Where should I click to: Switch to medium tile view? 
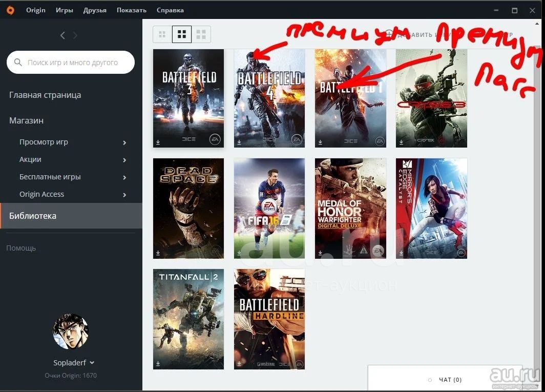click(x=182, y=34)
